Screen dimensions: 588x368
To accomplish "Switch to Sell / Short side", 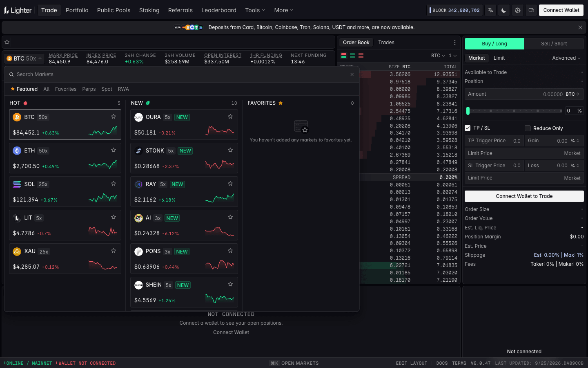I will tap(554, 44).
